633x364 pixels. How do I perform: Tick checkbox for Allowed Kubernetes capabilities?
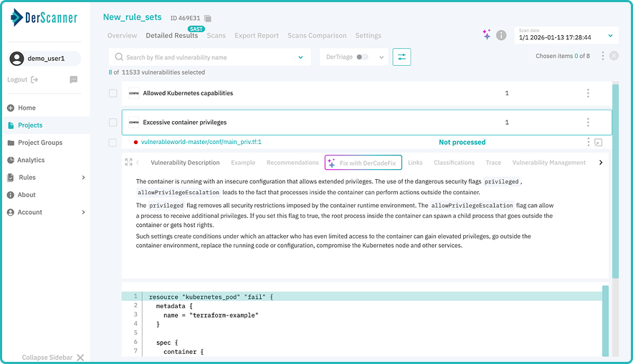pos(113,93)
